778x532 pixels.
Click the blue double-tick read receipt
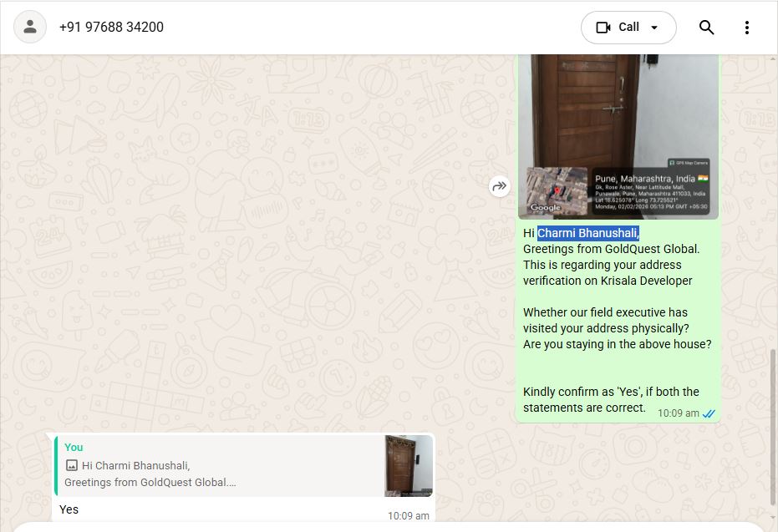coord(709,413)
